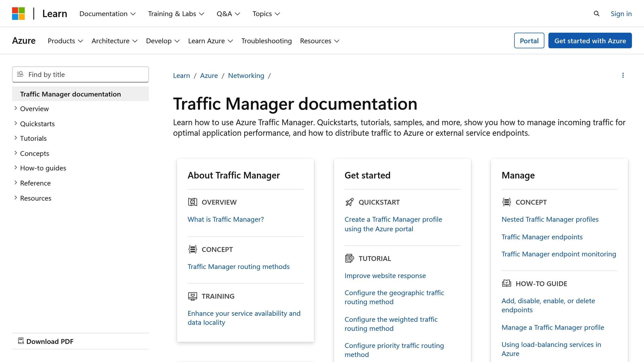The height and width of the screenshot is (362, 644).
Task: Expand the Resources sidebar tree section
Action: (x=15, y=198)
